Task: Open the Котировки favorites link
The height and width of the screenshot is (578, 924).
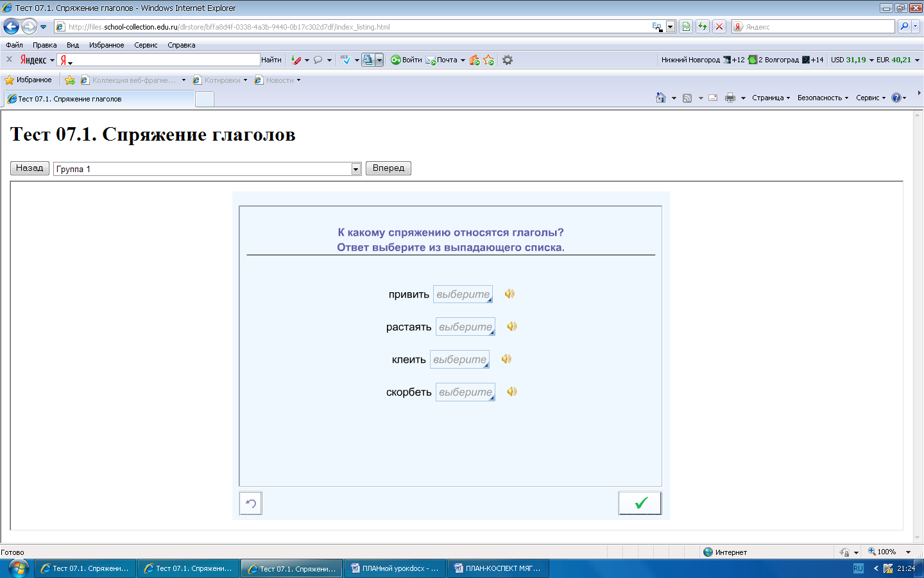Action: (x=220, y=80)
